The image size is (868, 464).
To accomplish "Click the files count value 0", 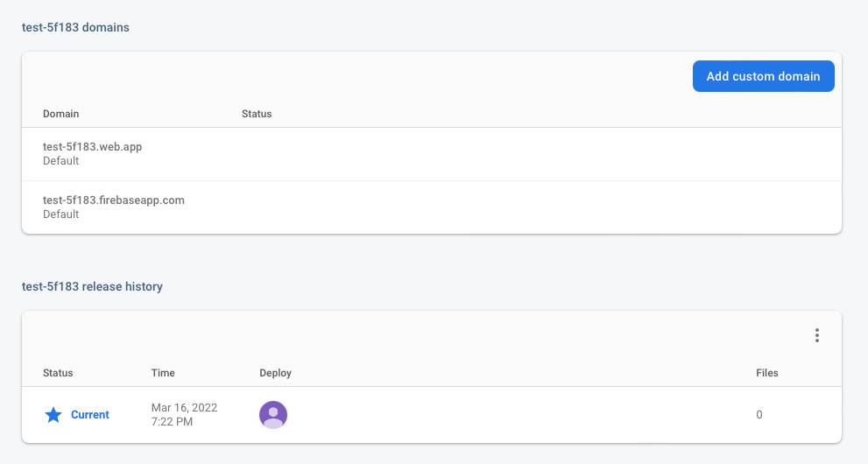I will tap(759, 415).
